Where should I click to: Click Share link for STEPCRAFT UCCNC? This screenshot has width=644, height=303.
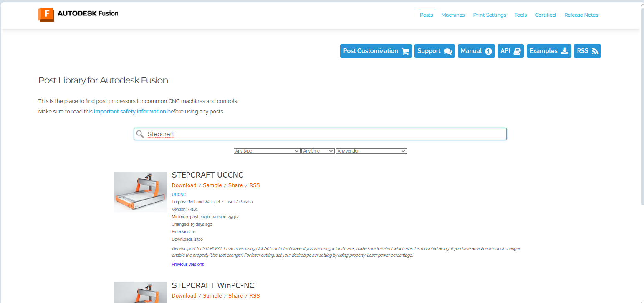click(235, 185)
